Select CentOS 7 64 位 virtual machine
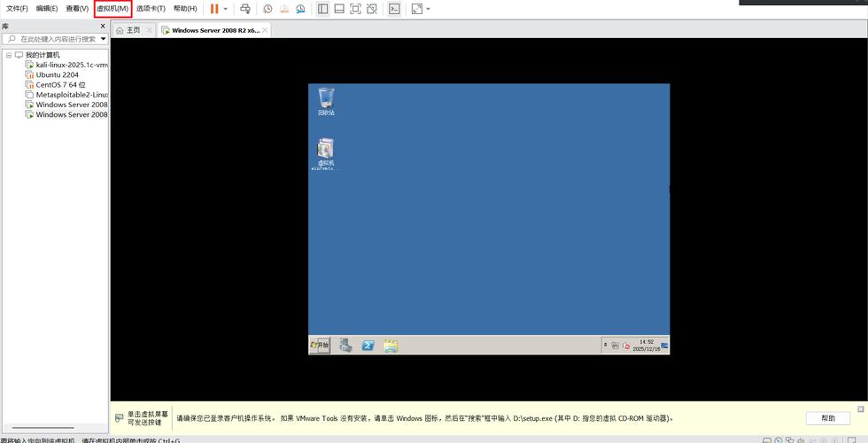The height and width of the screenshot is (443, 868). [60, 85]
